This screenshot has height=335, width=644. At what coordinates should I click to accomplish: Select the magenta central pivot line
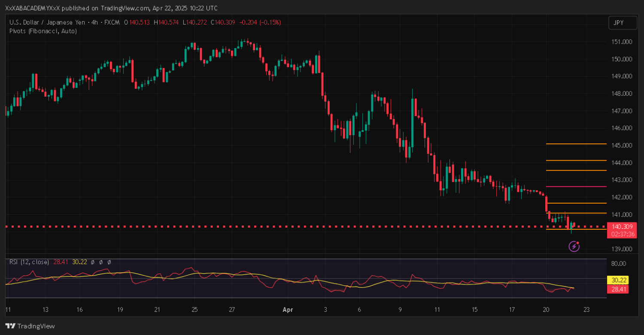point(575,187)
